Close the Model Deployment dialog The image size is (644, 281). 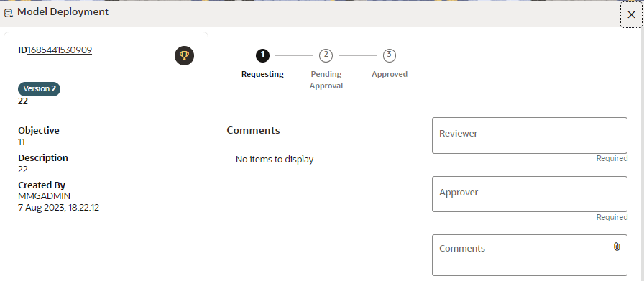point(631,15)
